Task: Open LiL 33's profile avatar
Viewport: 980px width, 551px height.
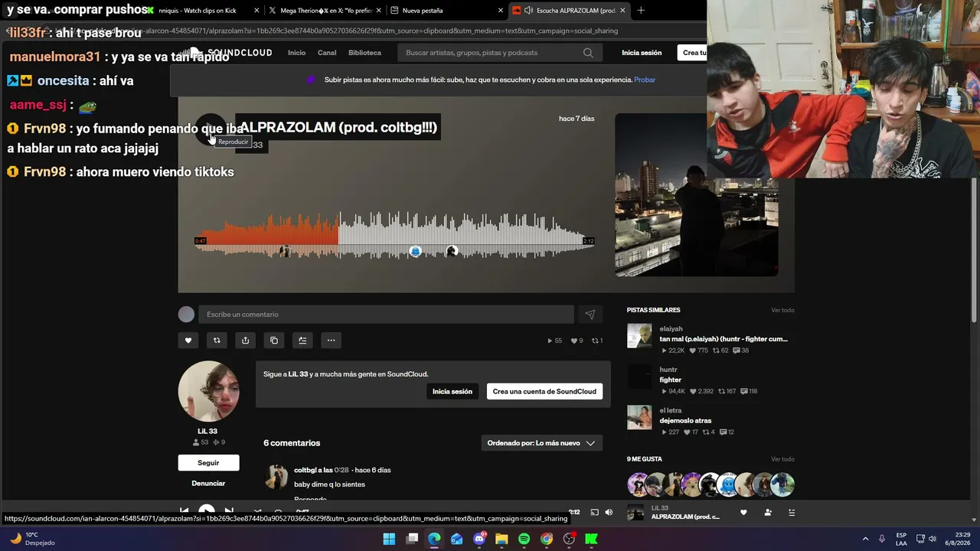Action: point(208,391)
